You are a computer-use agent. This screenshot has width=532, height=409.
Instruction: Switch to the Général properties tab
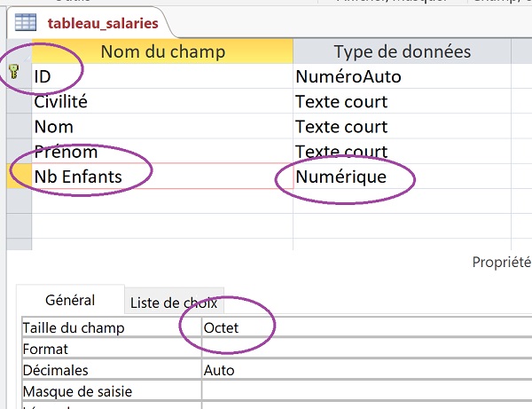coord(70,300)
